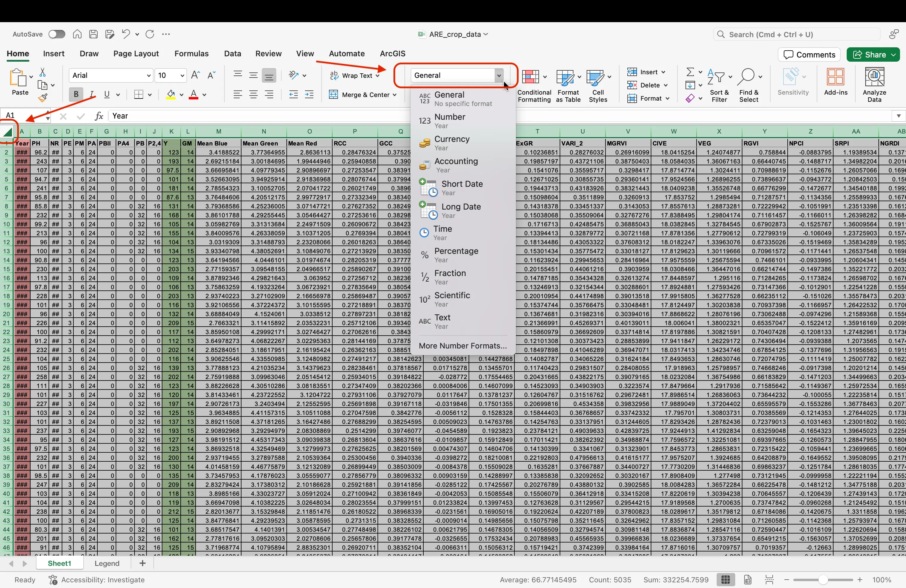Click the Increase Indent icon
The height and width of the screenshot is (588, 906).
(x=309, y=94)
